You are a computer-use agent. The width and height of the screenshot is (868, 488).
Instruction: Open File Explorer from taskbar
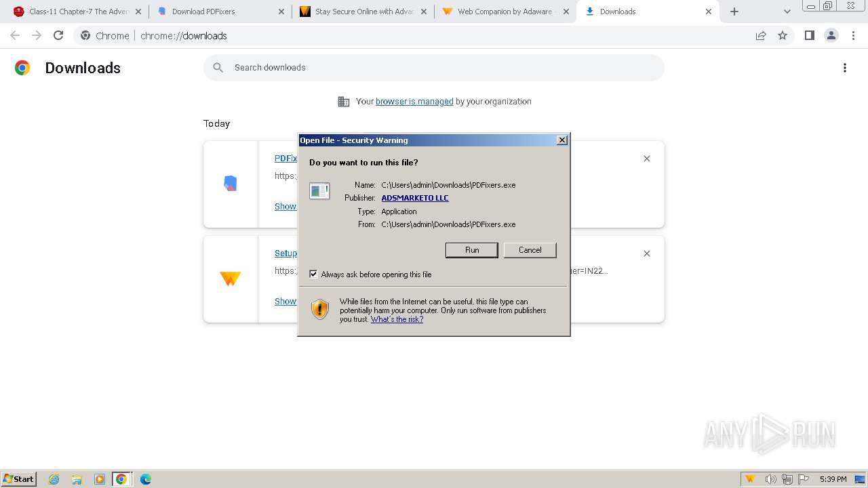point(77,479)
